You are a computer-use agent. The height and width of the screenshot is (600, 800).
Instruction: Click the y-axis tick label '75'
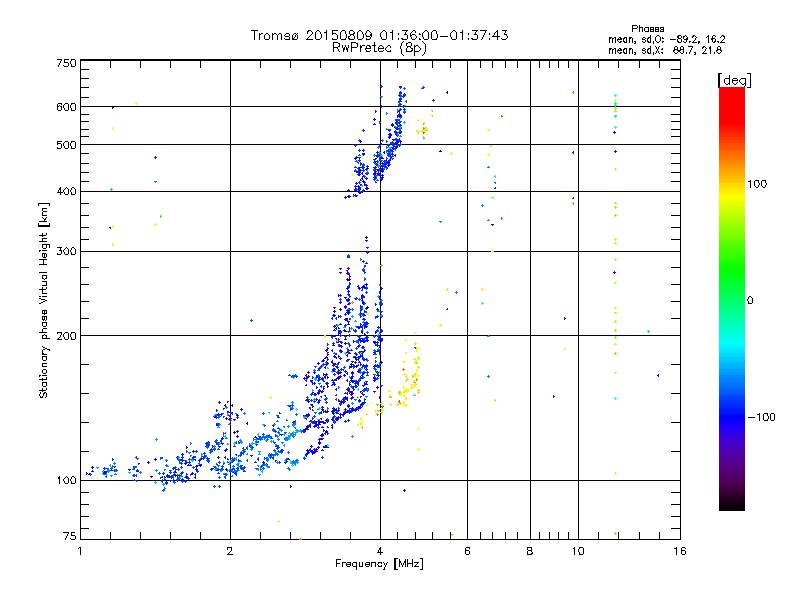70,536
